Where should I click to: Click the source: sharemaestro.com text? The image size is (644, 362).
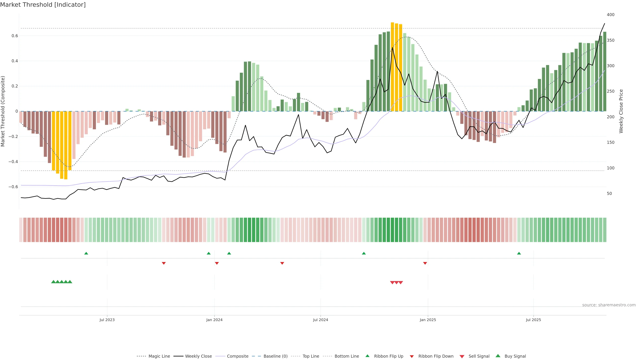coord(609,305)
